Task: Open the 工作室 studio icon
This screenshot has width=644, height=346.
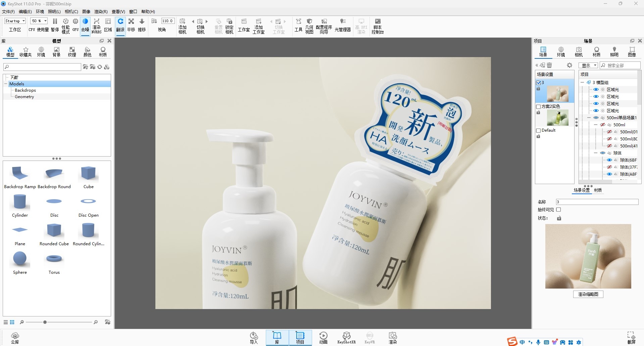Action: 244,25
